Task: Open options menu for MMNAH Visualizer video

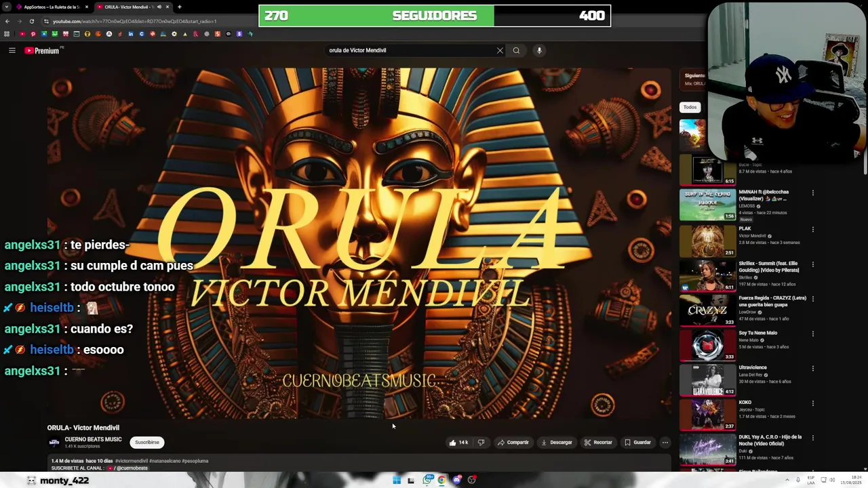Action: pos(812,193)
